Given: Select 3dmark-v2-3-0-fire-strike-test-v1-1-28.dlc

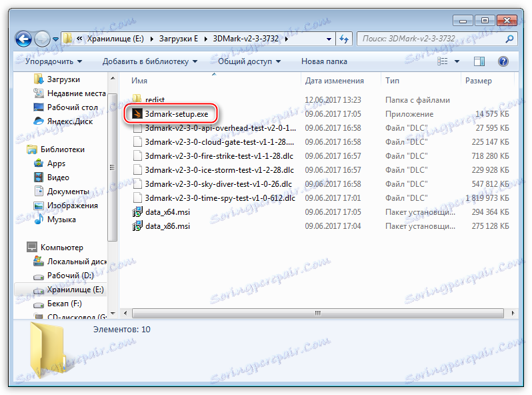Looking at the screenshot, I should click(x=213, y=156).
